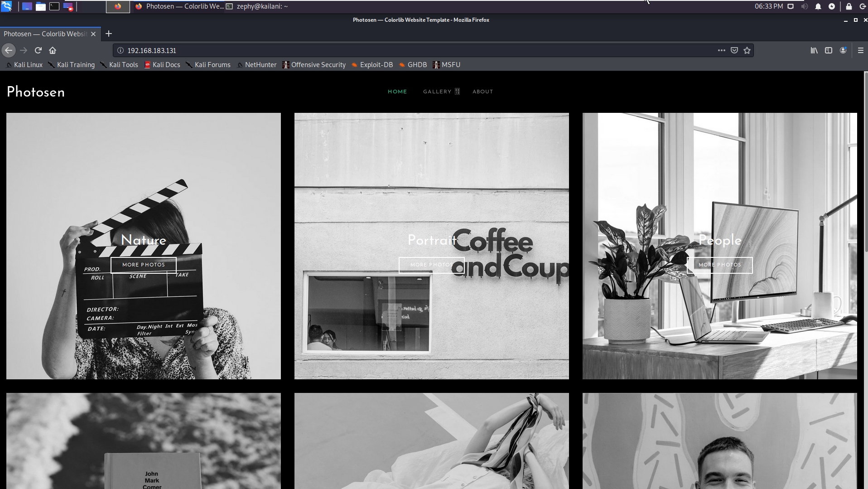The image size is (868, 489).
Task: Go back one page
Action: point(9,50)
